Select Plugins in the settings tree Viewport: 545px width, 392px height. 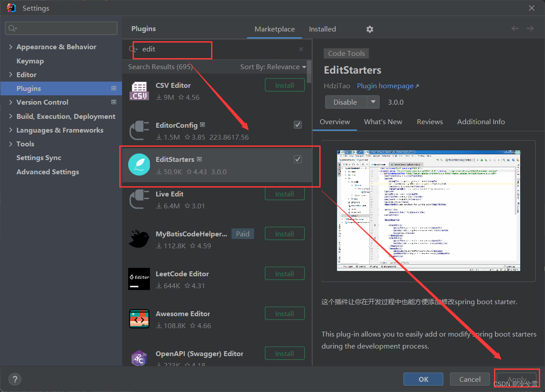coord(61,89)
